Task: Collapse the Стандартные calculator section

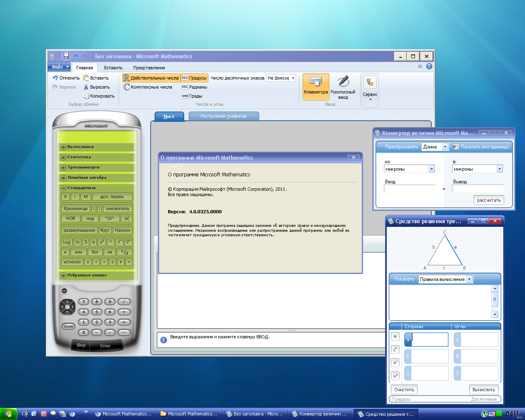Action: (x=64, y=188)
